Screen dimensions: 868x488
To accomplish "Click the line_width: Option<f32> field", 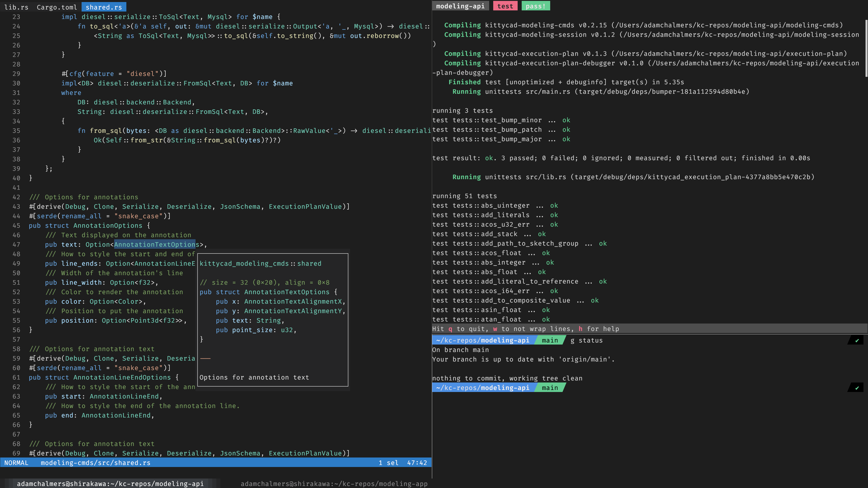I will pos(101,283).
